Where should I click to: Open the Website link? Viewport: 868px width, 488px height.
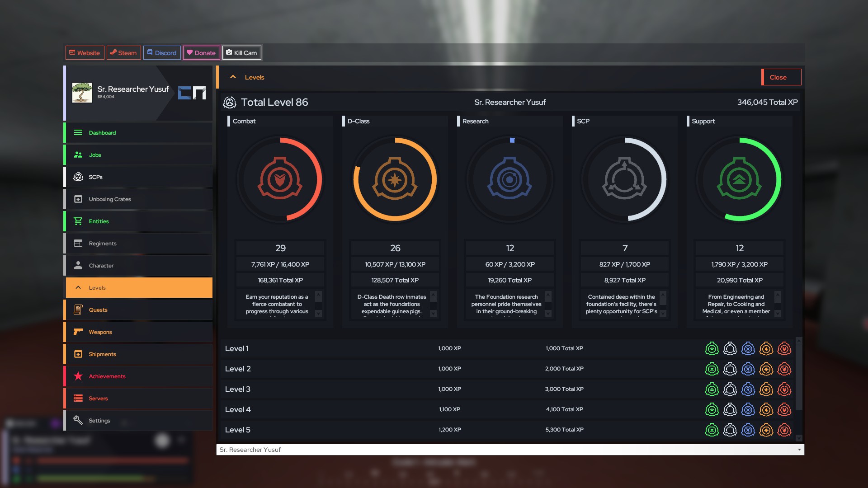[85, 53]
